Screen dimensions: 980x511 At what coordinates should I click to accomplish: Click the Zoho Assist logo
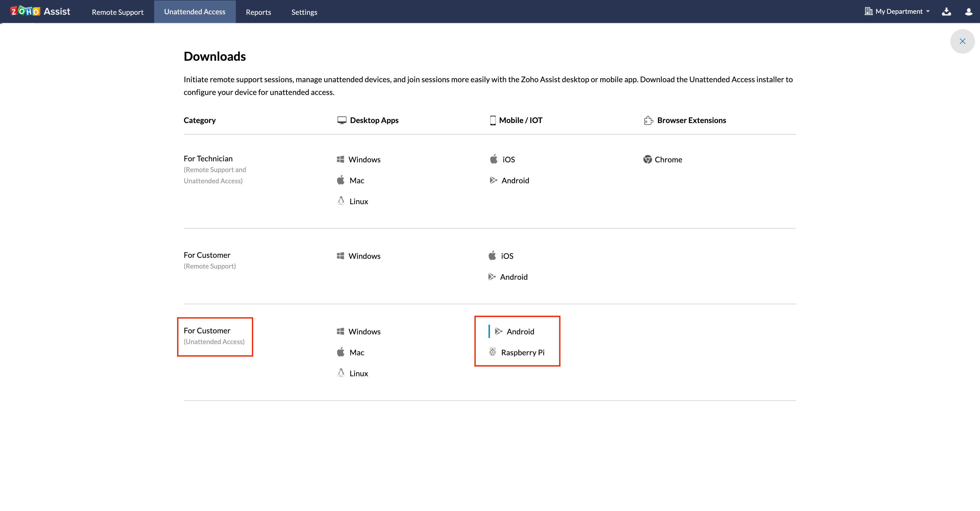coord(40,11)
